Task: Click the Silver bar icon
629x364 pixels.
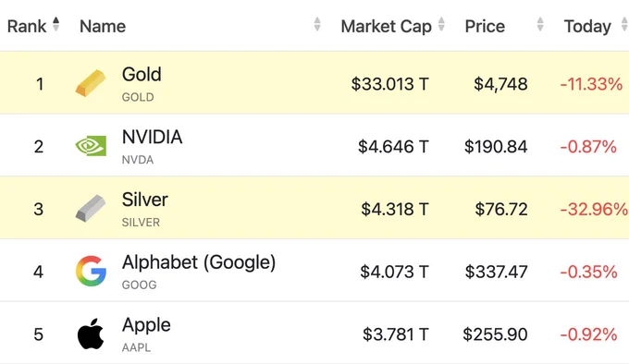Action: 91,208
